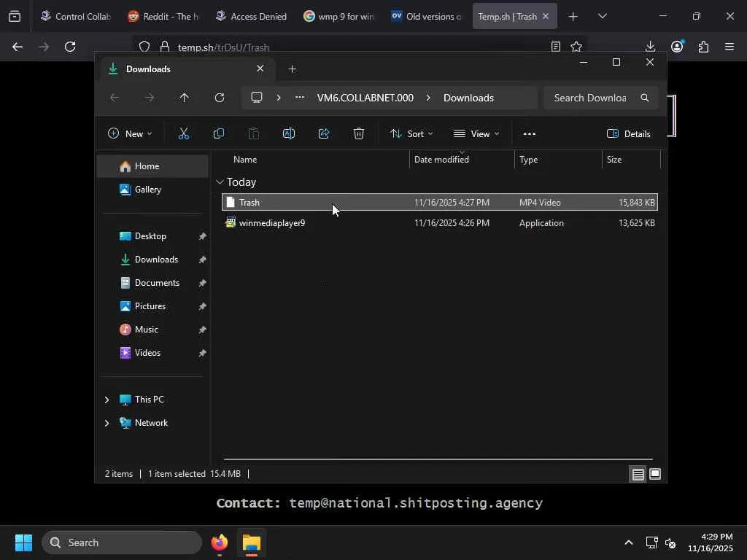Click the search magnifier in Explorer search box
Screen dimensions: 747x560
(x=645, y=98)
